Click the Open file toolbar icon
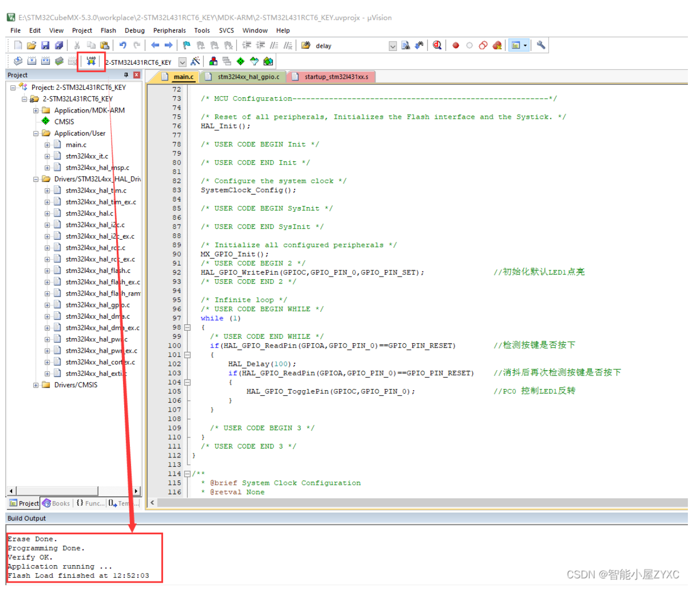The height and width of the screenshot is (591, 700). pyautogui.click(x=32, y=46)
